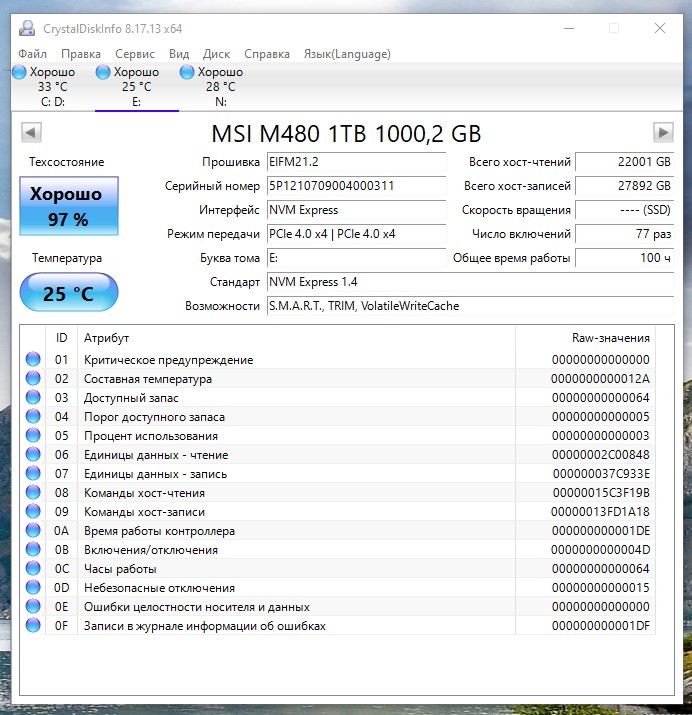Click status orb of attribute 06

tap(33, 455)
